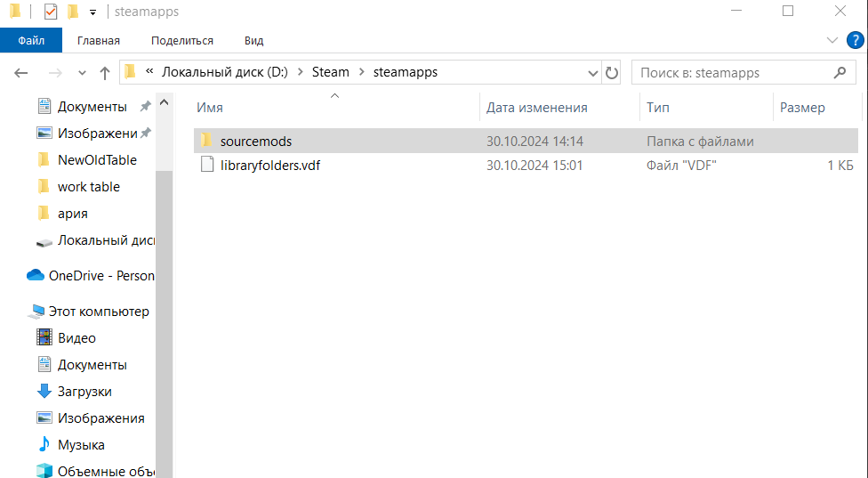Go back with the left arrow
Image resolution: width=868 pixels, height=478 pixels.
(x=21, y=73)
